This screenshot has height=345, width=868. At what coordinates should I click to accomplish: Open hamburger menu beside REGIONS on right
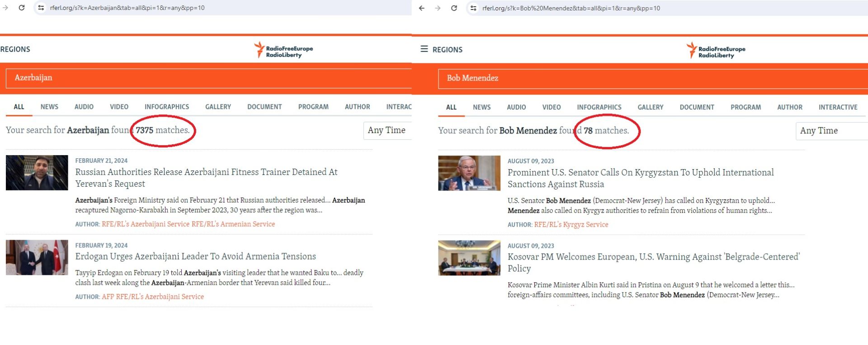[x=424, y=49]
